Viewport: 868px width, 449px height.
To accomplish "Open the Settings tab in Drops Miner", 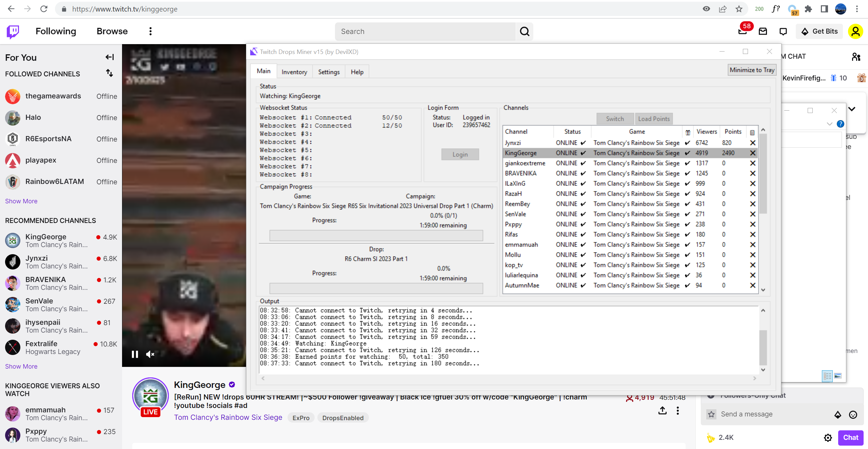I will 328,71.
